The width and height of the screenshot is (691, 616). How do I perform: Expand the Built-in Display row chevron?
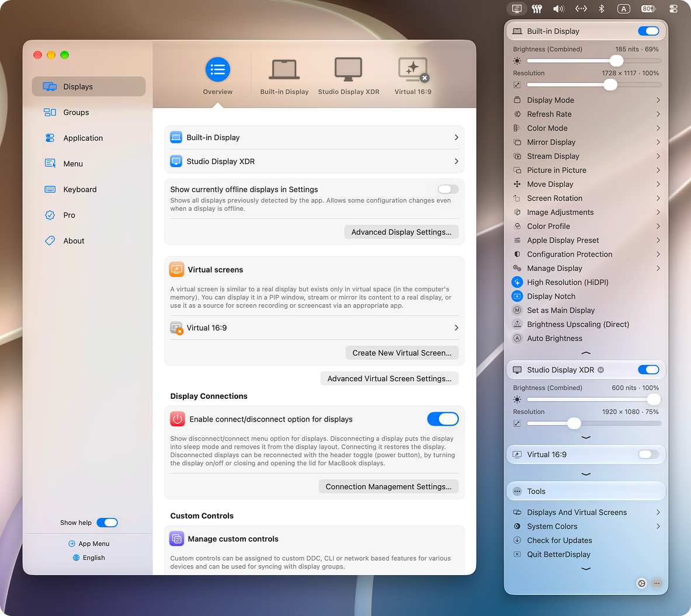[x=456, y=137]
